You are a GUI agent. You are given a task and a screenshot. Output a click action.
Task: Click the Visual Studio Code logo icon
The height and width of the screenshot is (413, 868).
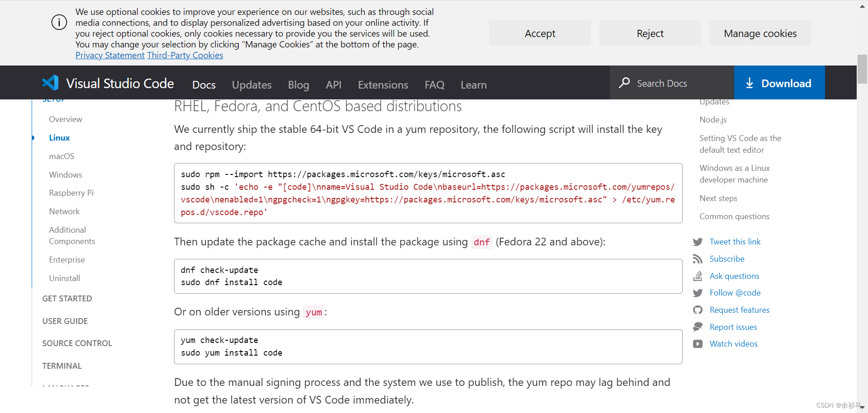pyautogui.click(x=50, y=83)
